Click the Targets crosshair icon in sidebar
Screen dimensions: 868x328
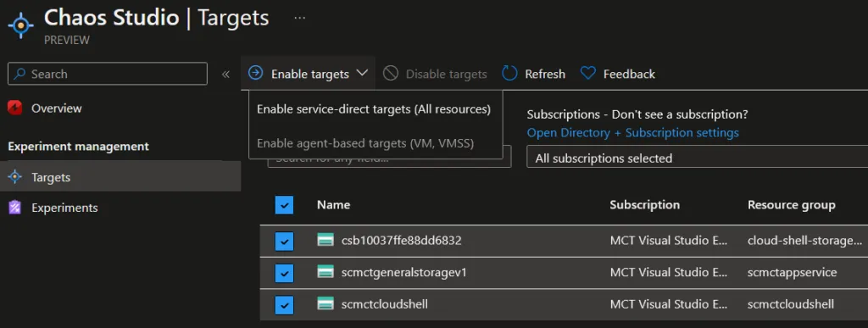(x=15, y=177)
